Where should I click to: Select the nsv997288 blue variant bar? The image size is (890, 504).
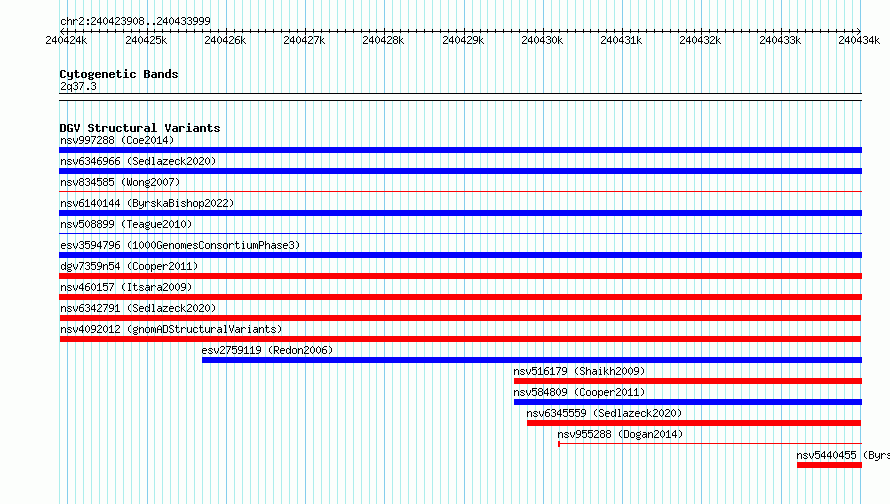click(460, 150)
